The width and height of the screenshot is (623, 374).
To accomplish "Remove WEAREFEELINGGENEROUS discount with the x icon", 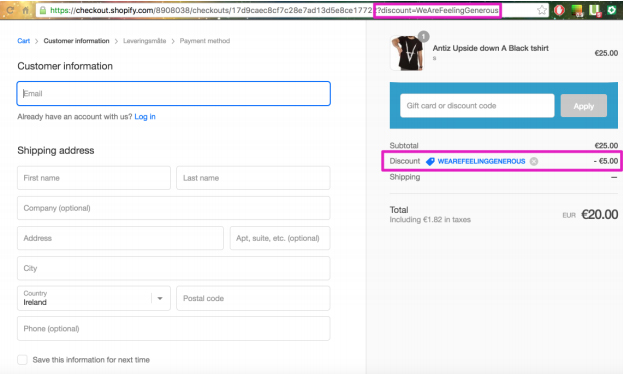I will pyautogui.click(x=534, y=161).
